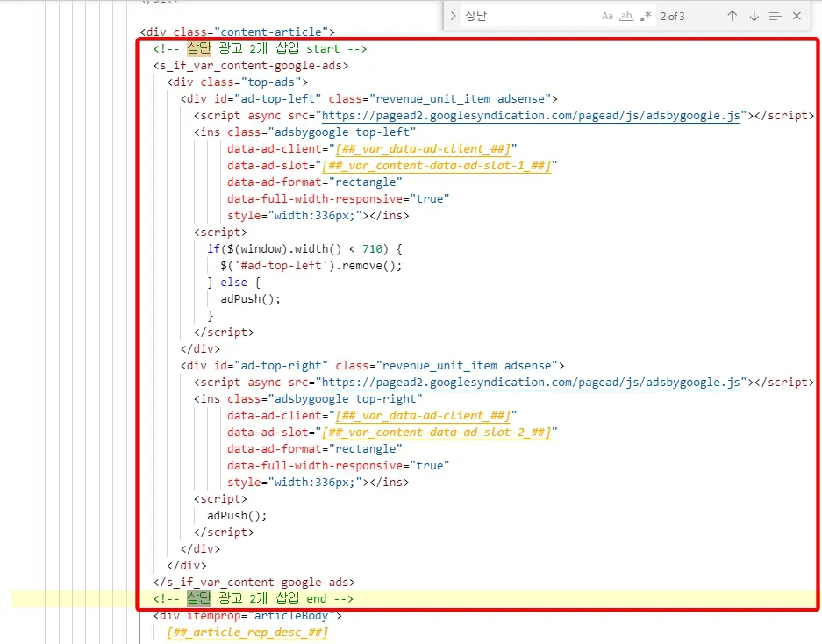
Task: Click the '상단 광고 2개 삽입 end' comment
Action: click(254, 599)
